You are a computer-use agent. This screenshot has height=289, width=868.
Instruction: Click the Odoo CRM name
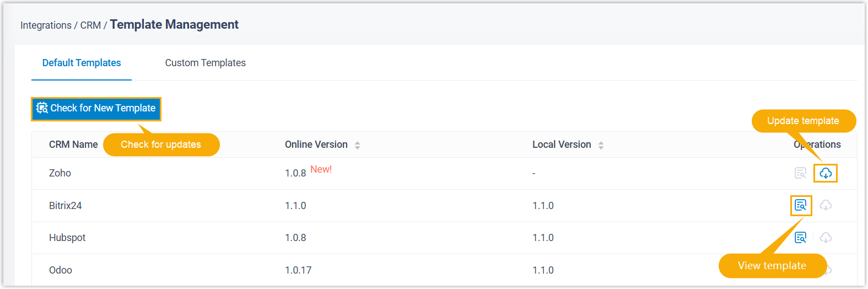61,270
